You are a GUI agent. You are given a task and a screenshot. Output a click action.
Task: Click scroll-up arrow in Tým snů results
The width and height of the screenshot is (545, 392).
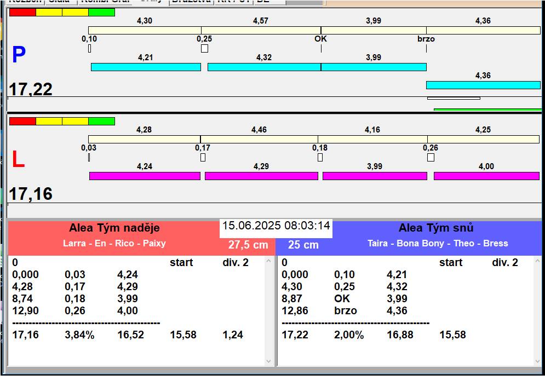(537, 262)
